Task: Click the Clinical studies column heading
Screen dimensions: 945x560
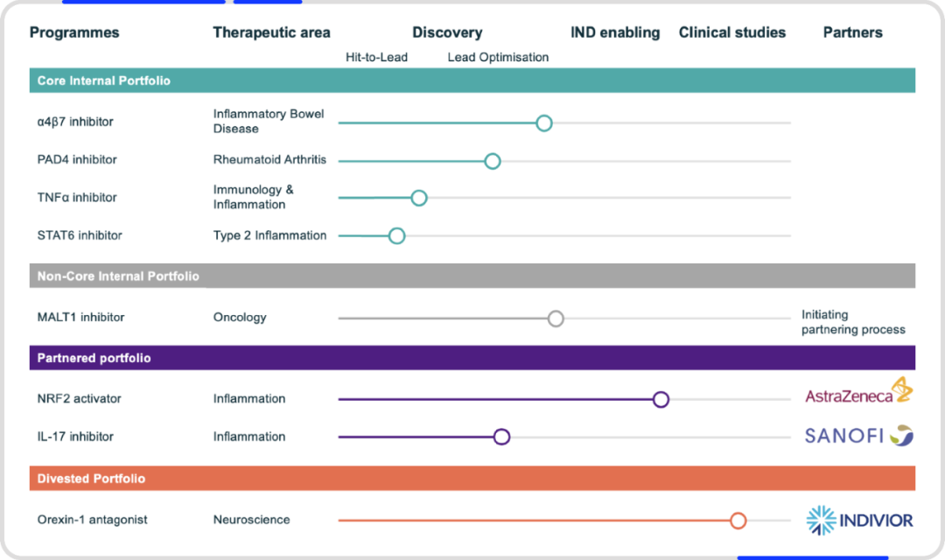Action: click(x=732, y=32)
